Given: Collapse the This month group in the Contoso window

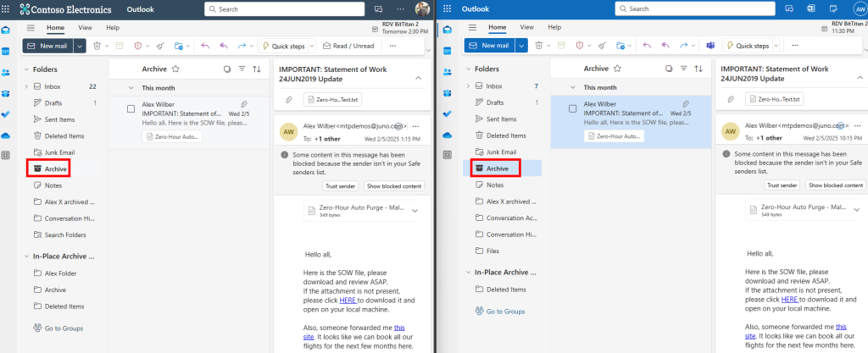Looking at the screenshot, I should 131,88.
